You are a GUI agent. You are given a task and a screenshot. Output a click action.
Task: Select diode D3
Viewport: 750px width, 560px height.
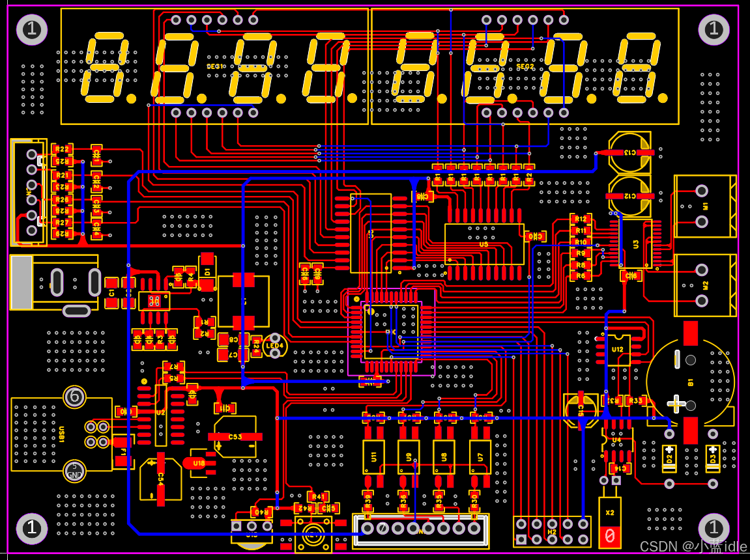(713, 458)
